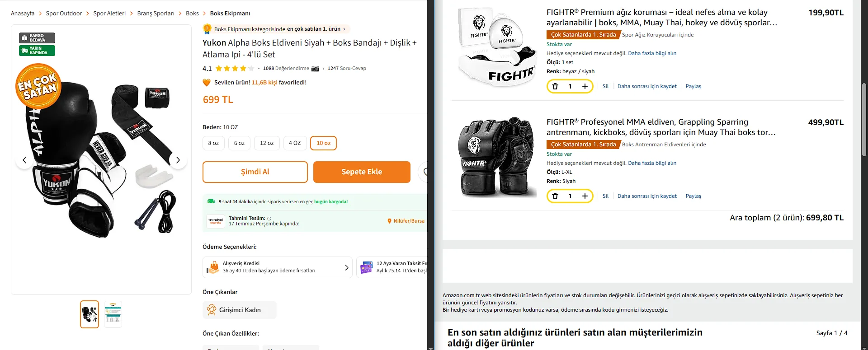Increase MMA gloves quantity with plus icon
Screen dimensions: 868x350
click(x=585, y=196)
